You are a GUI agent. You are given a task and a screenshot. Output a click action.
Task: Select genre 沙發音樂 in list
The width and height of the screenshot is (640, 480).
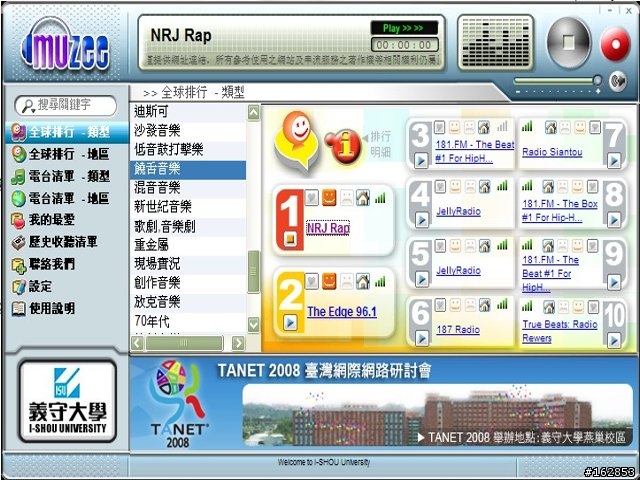click(188, 130)
